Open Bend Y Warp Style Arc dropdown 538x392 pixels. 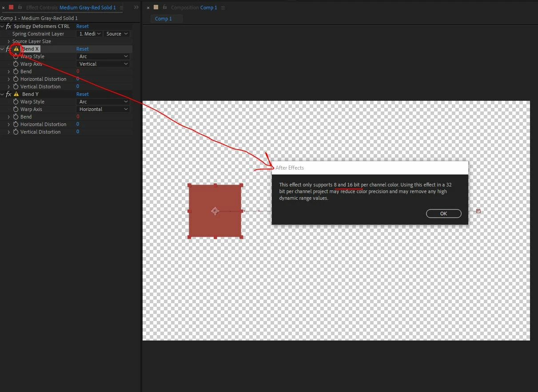click(x=104, y=102)
